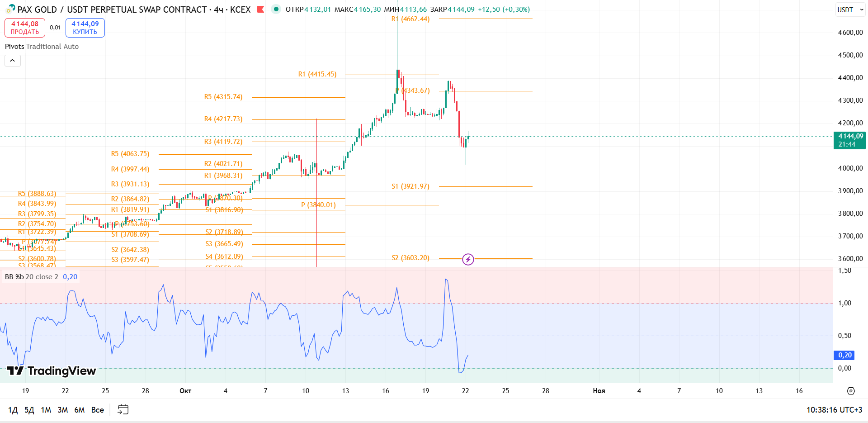The image size is (868, 423).
Task: Select the 5Д time range
Action: [x=29, y=410]
